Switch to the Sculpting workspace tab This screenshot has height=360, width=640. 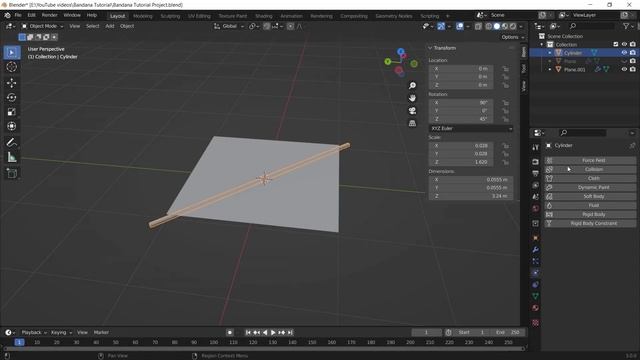click(x=170, y=16)
